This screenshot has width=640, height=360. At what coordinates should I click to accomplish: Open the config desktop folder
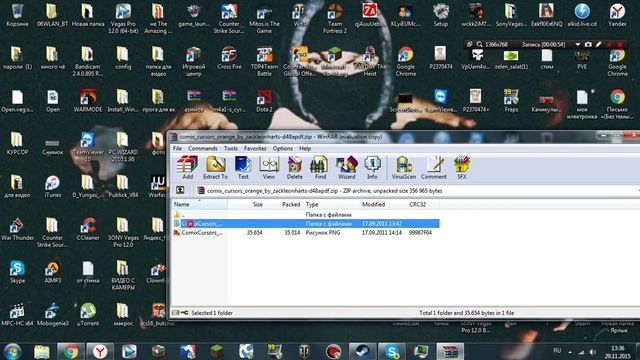pos(123,58)
